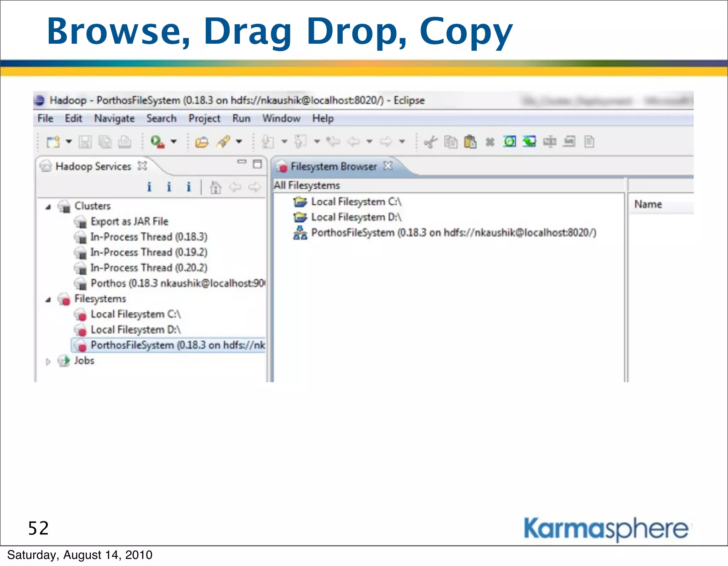728x566 pixels.
Task: Click the Save floppy disk icon
Action: pos(85,142)
